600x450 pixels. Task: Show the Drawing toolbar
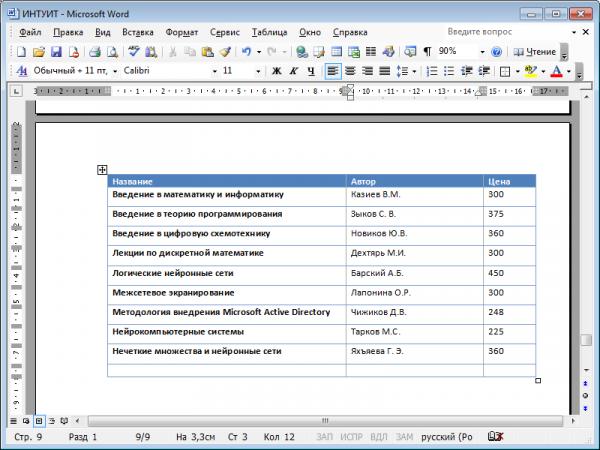point(388,52)
